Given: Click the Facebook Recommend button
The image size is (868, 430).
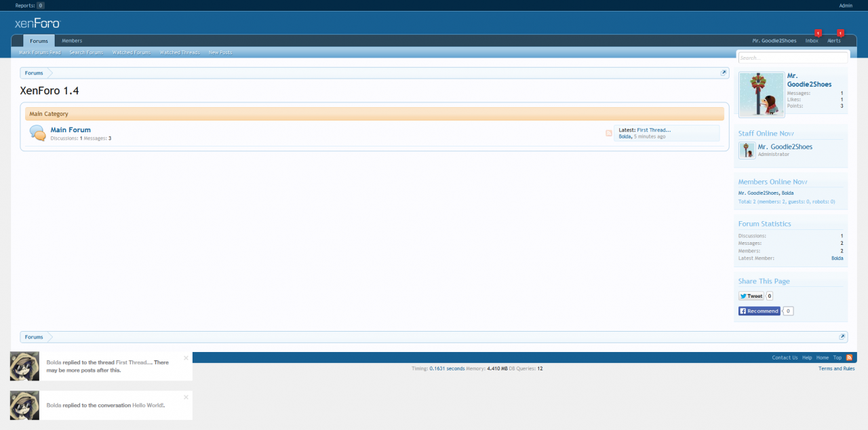Looking at the screenshot, I should point(759,311).
